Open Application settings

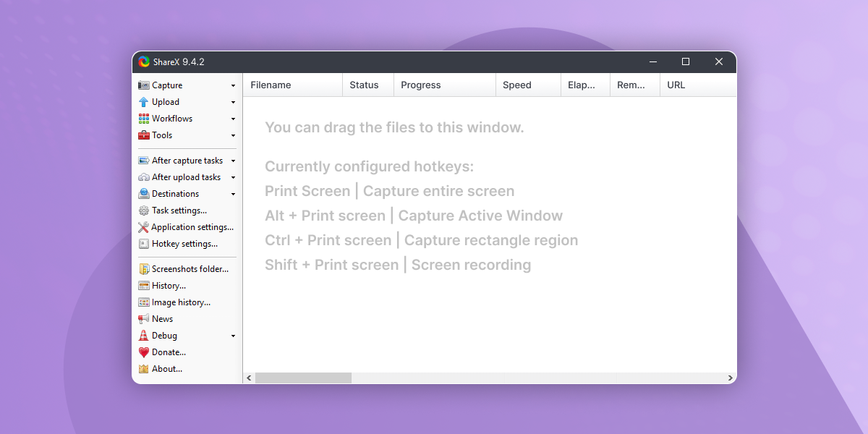click(x=187, y=227)
